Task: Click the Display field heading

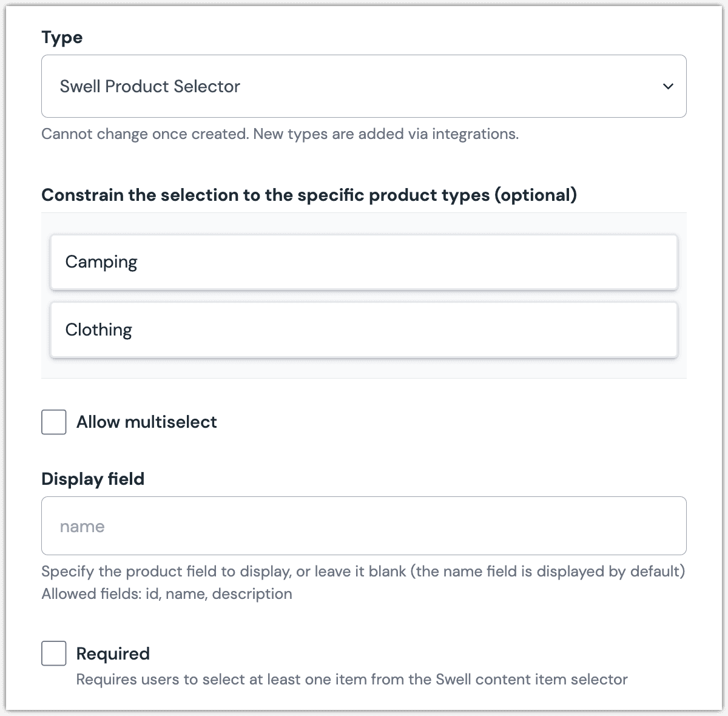Action: (x=93, y=479)
